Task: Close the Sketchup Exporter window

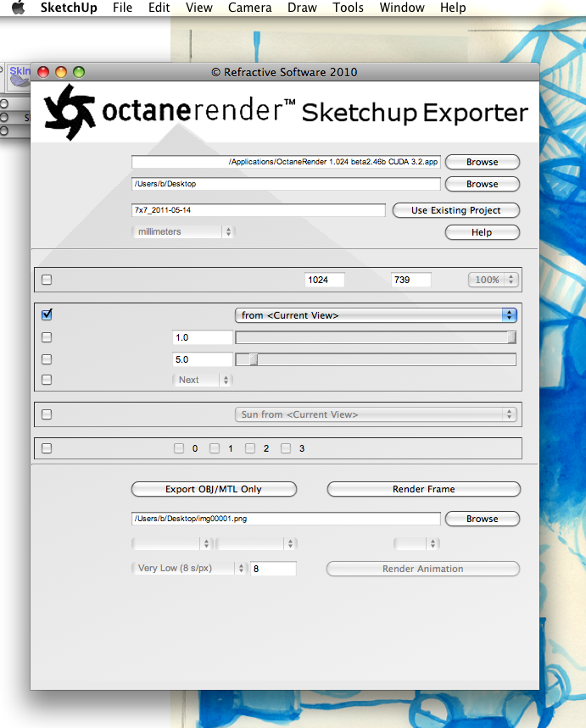Action: [43, 72]
